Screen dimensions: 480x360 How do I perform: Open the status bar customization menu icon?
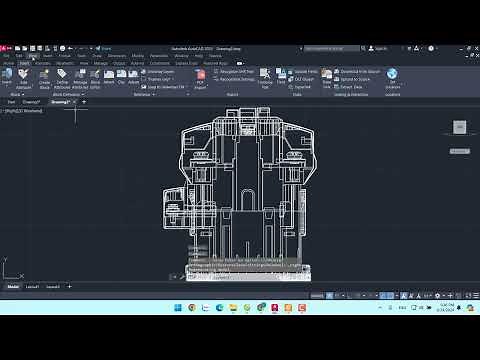point(476,295)
